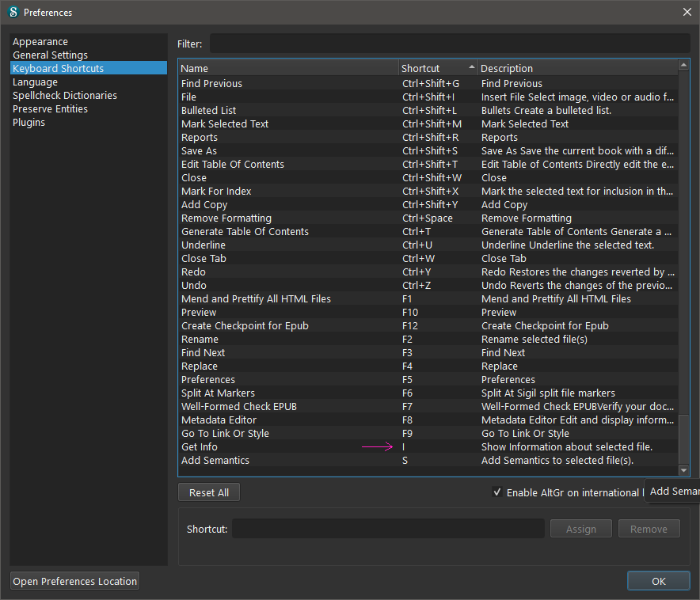This screenshot has width=700, height=600.
Task: Select the Replace row
Action: (428, 366)
